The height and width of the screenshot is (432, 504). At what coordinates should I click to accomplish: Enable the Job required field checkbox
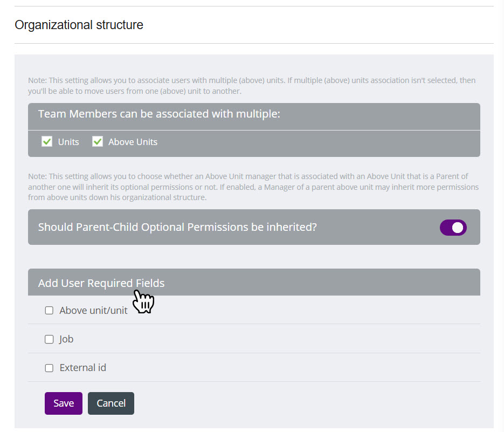coord(49,339)
